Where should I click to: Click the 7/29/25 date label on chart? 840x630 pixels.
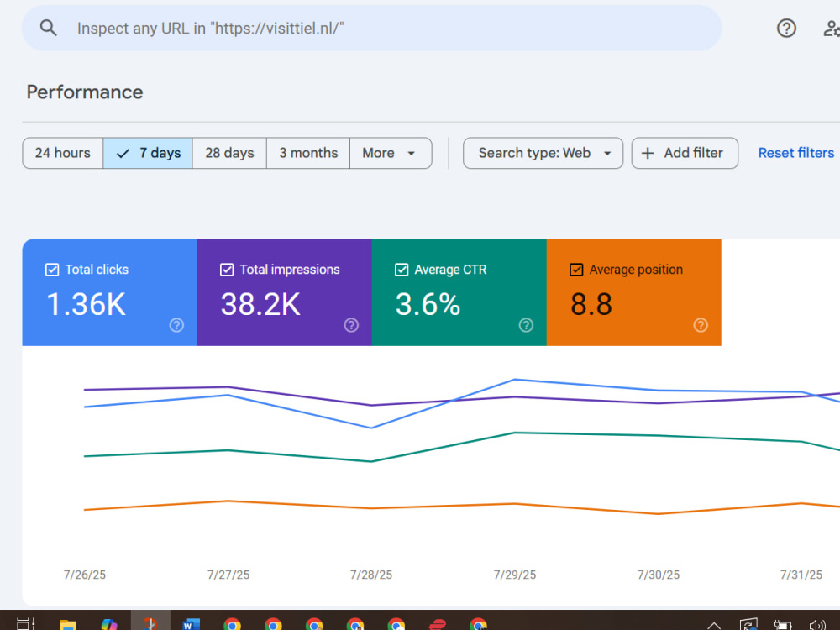click(515, 575)
